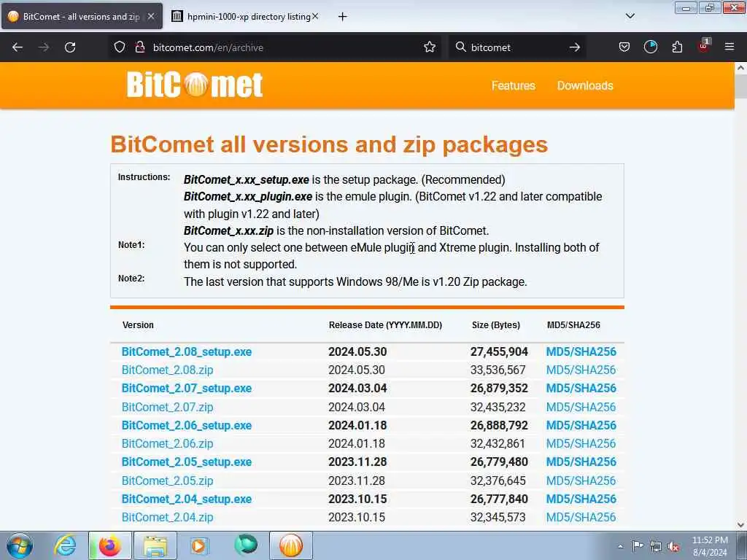Switch to the BitComet all versions tab
This screenshot has width=747, height=560.
pyautogui.click(x=82, y=16)
